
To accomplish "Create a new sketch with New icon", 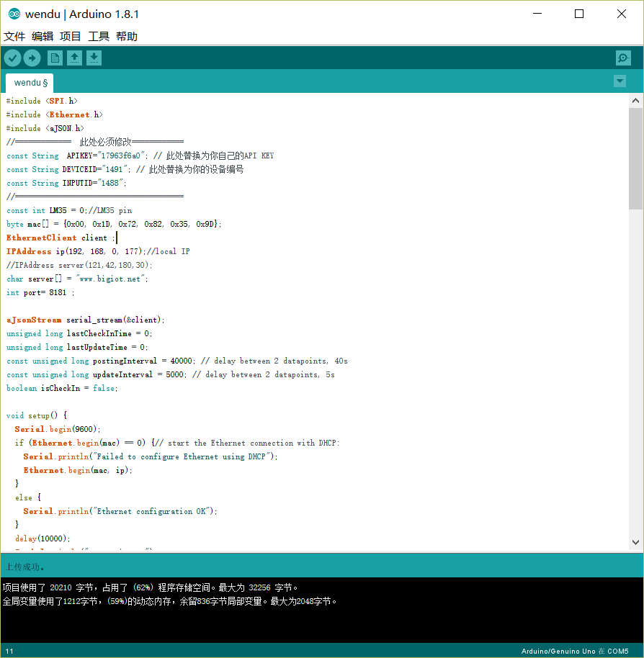I will click(x=55, y=58).
